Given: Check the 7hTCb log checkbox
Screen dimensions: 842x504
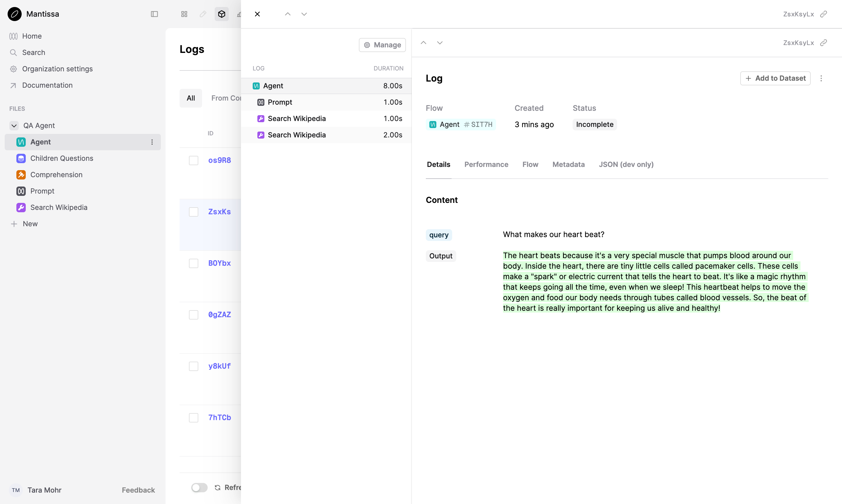Looking at the screenshot, I should click(193, 418).
